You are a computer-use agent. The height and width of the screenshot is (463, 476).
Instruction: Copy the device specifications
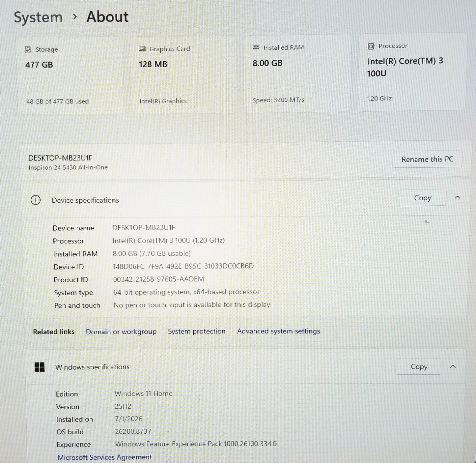click(x=423, y=198)
